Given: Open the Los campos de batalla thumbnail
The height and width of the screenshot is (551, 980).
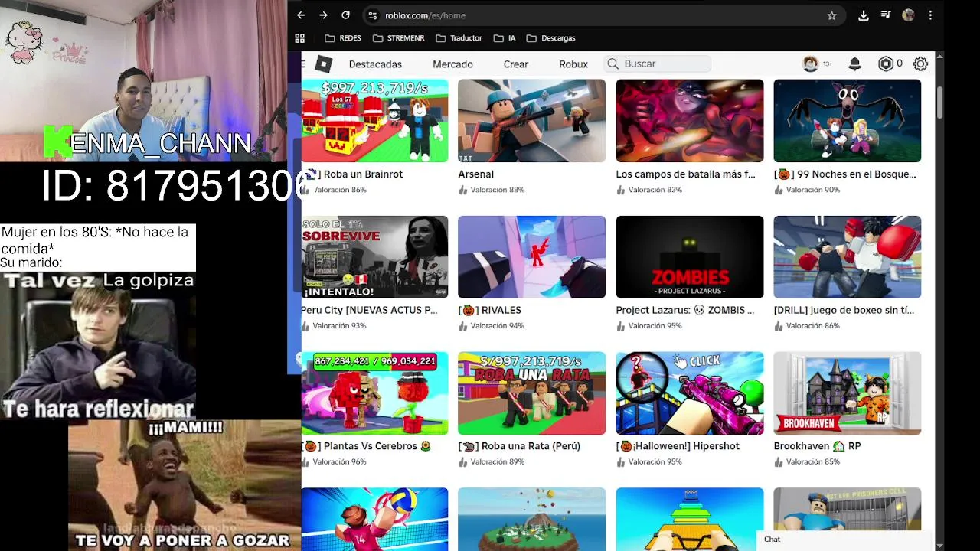Looking at the screenshot, I should pos(690,121).
